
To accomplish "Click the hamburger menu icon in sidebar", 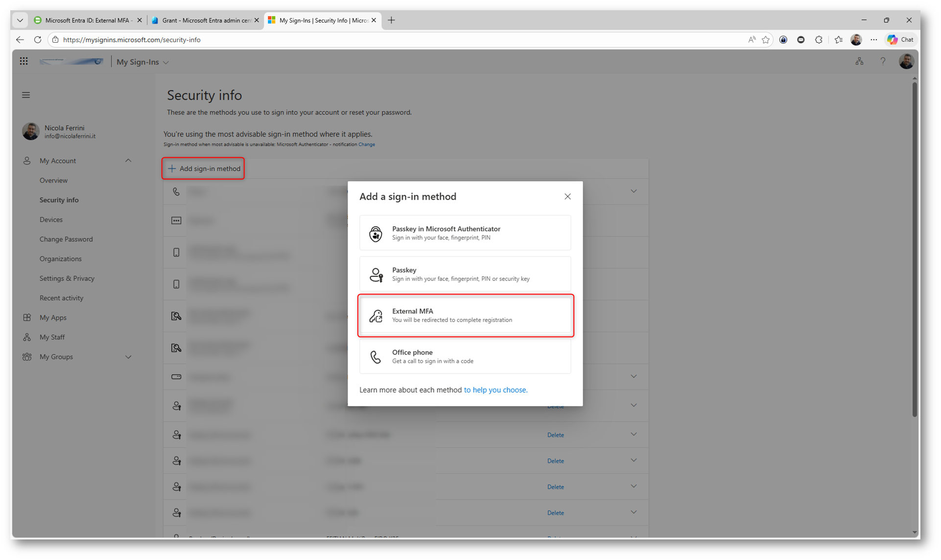I will (26, 95).
